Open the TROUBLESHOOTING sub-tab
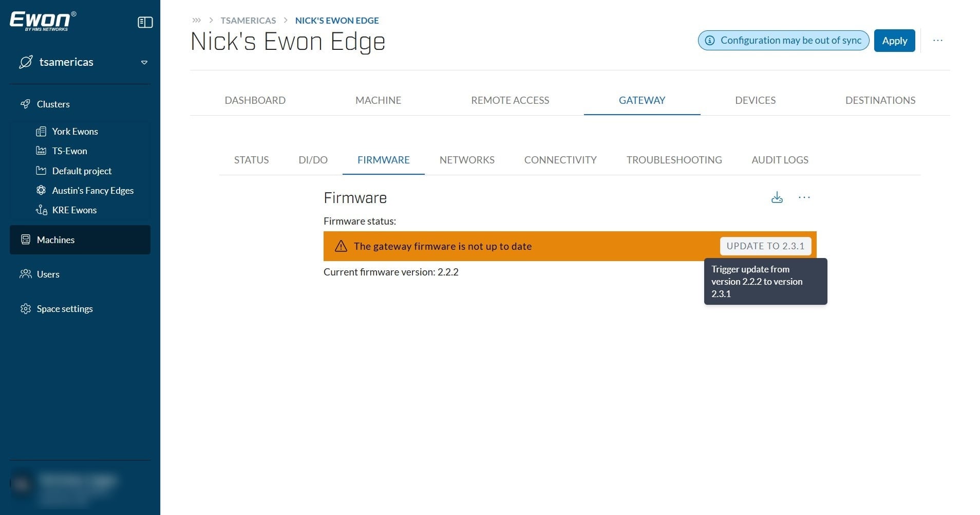 coord(674,160)
